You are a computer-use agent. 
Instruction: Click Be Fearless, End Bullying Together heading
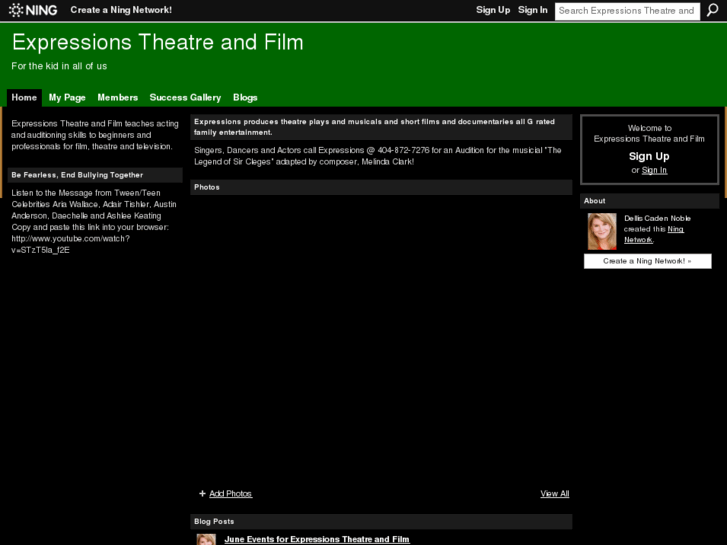[x=95, y=175]
